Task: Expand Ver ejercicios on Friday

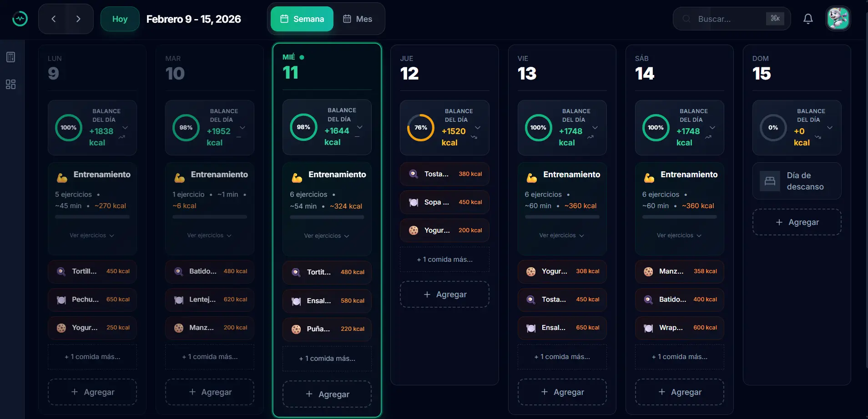Action: click(561, 235)
